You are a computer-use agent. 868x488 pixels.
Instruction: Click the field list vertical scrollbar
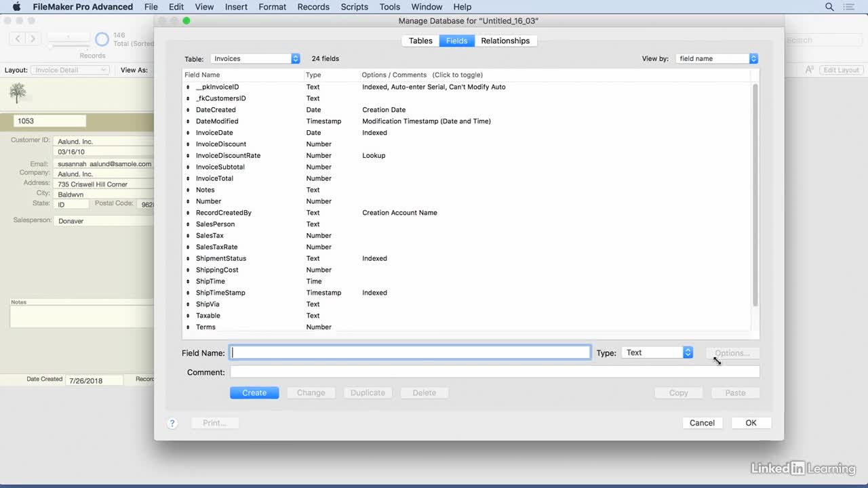pos(755,197)
